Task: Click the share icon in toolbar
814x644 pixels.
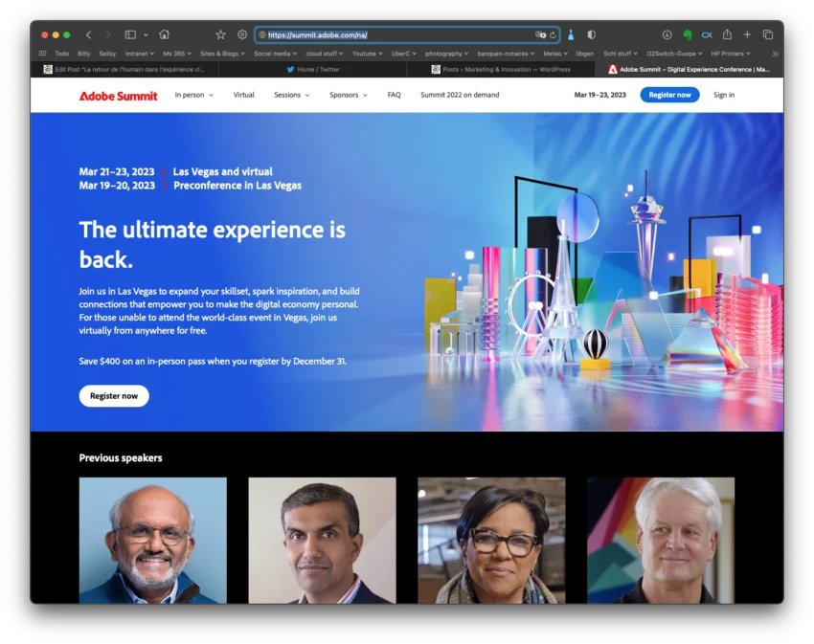Action: (727, 34)
